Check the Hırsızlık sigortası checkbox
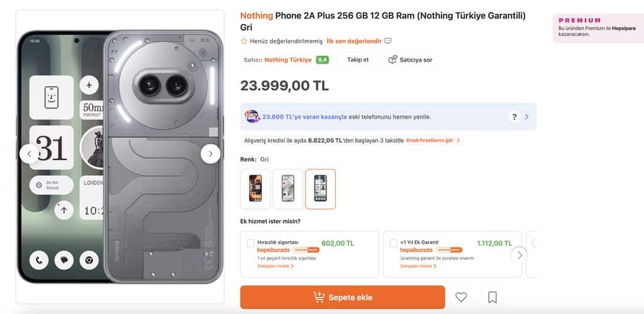The width and height of the screenshot is (644, 314). coord(251,243)
